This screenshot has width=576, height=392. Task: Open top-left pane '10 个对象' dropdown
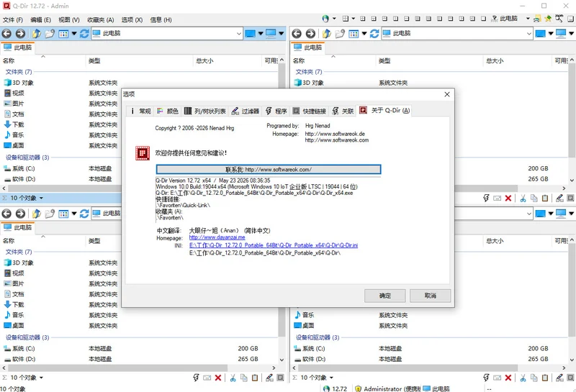click(x=41, y=199)
